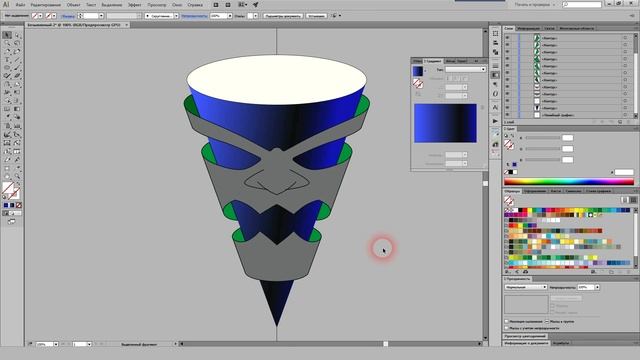The height and width of the screenshot is (360, 640).
Task: Click the Установки button
Action: 316,16
